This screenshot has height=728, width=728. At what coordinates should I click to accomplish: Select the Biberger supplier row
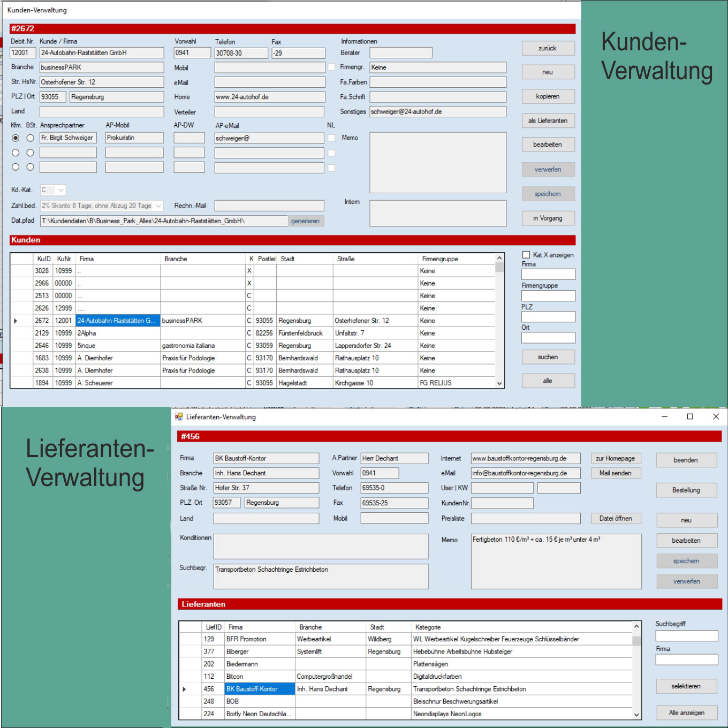[x=238, y=651]
